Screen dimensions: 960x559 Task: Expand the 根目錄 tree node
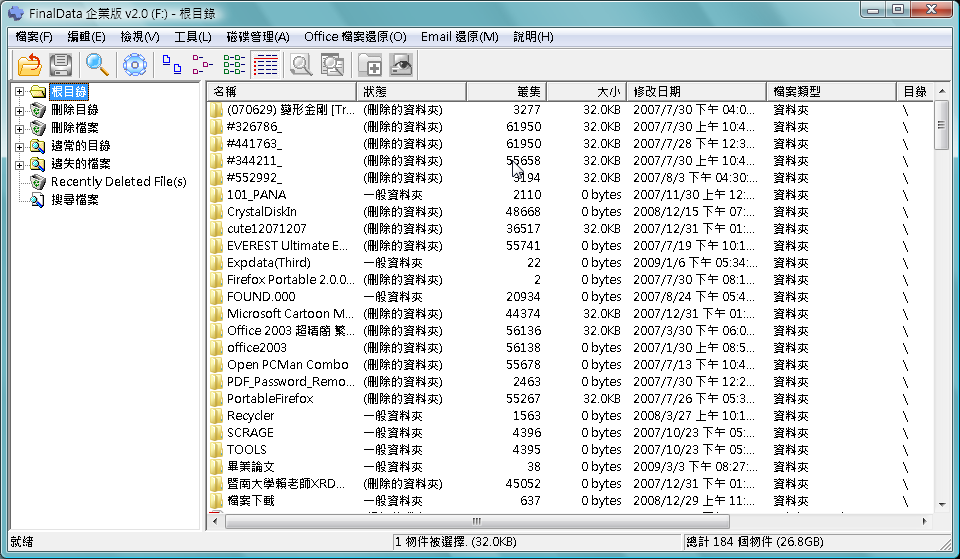[x=20, y=92]
